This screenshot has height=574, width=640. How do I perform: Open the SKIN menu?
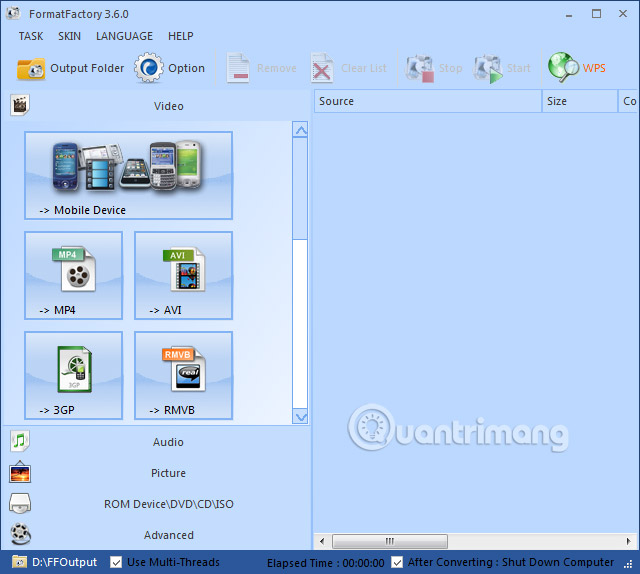(70, 36)
